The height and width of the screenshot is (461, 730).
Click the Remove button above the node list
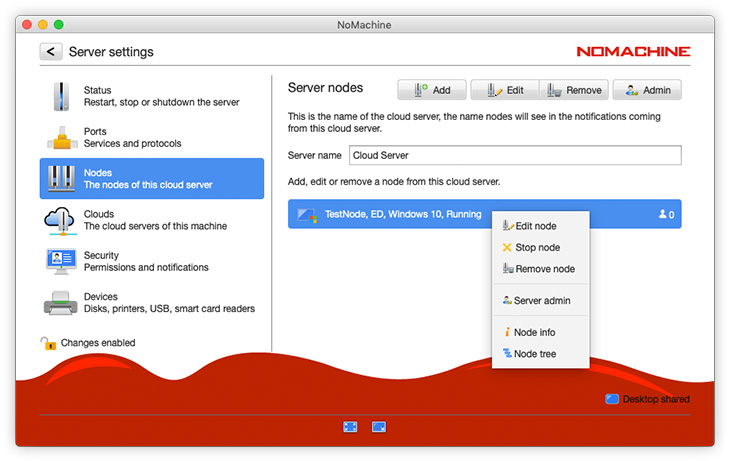tap(574, 90)
